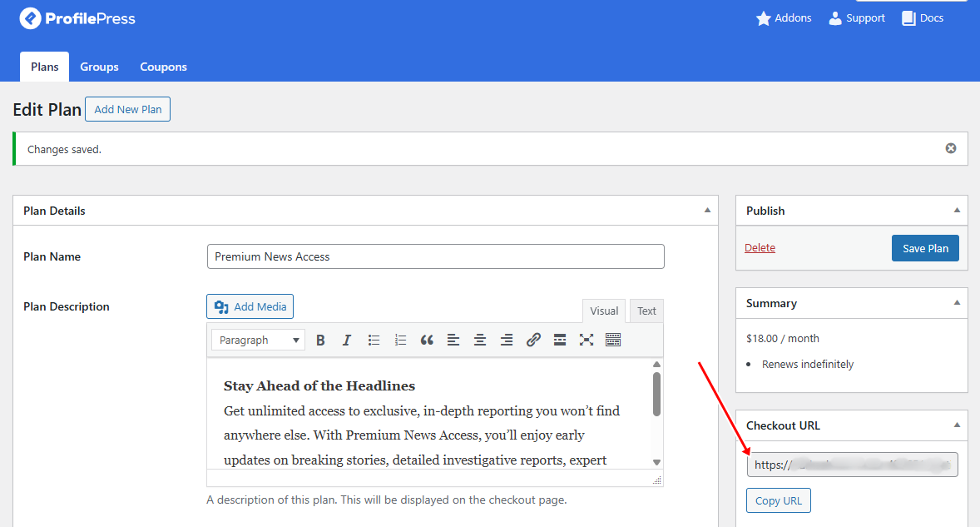The width and height of the screenshot is (980, 527).
Task: Click inside the plan description editor text
Action: pyautogui.click(x=428, y=413)
